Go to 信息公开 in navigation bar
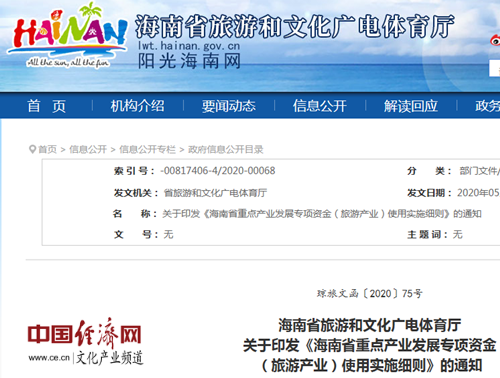 [320, 106]
